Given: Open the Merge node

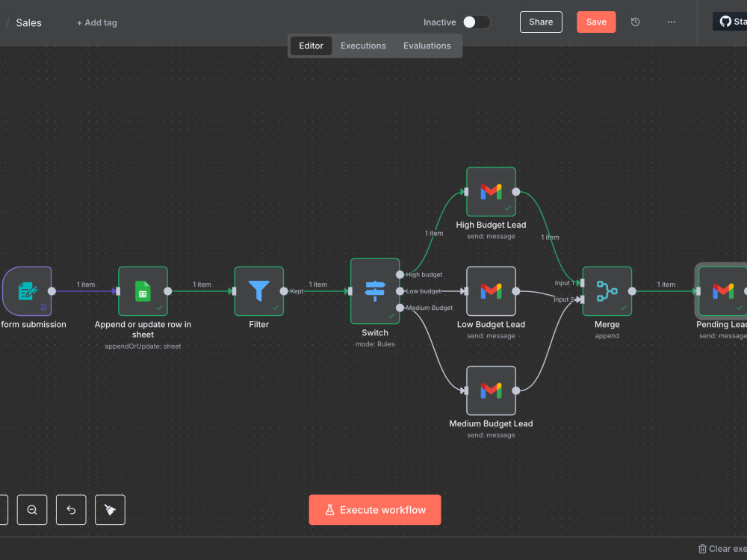Looking at the screenshot, I should (x=607, y=291).
